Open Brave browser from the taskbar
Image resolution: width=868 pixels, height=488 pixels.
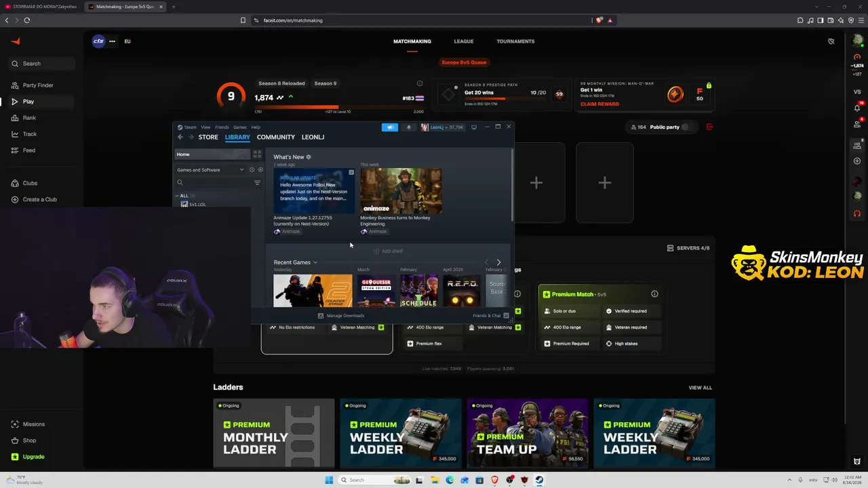coord(494,480)
